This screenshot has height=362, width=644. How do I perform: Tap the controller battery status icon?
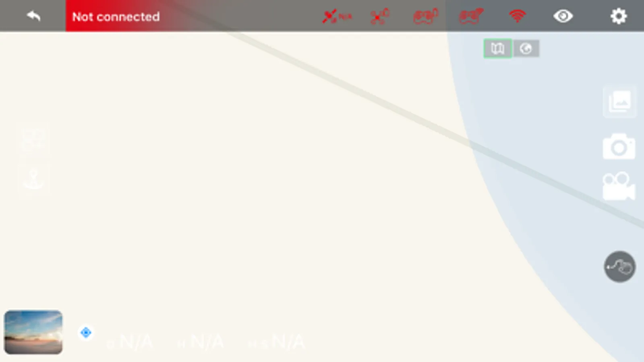tap(425, 16)
